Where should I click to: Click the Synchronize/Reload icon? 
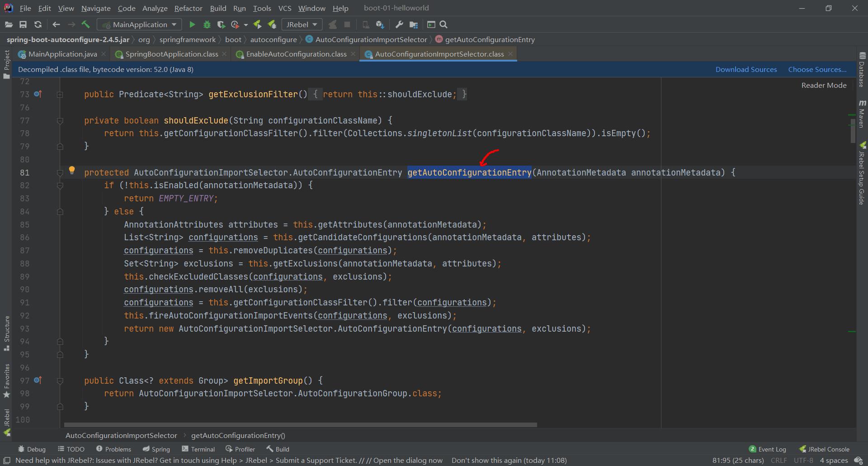point(38,24)
